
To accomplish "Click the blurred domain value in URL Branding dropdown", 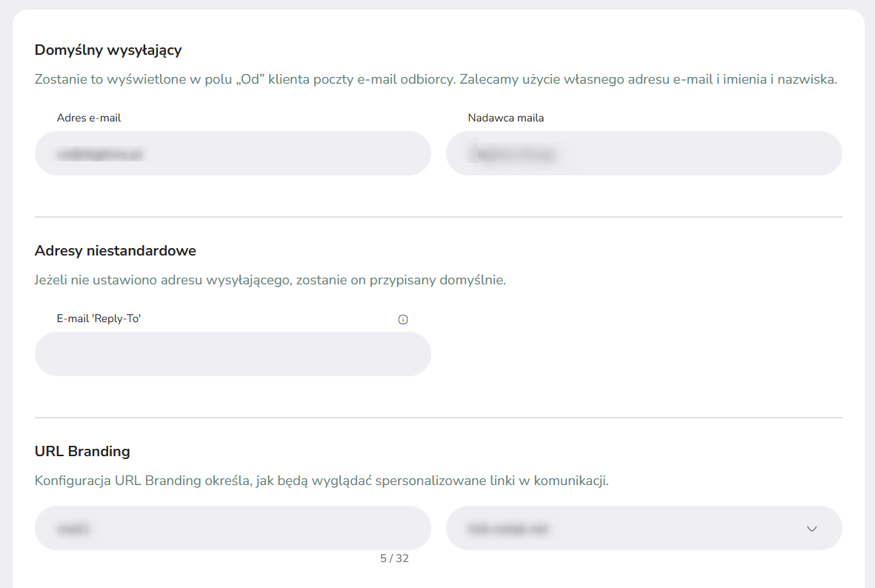I will (x=508, y=529).
